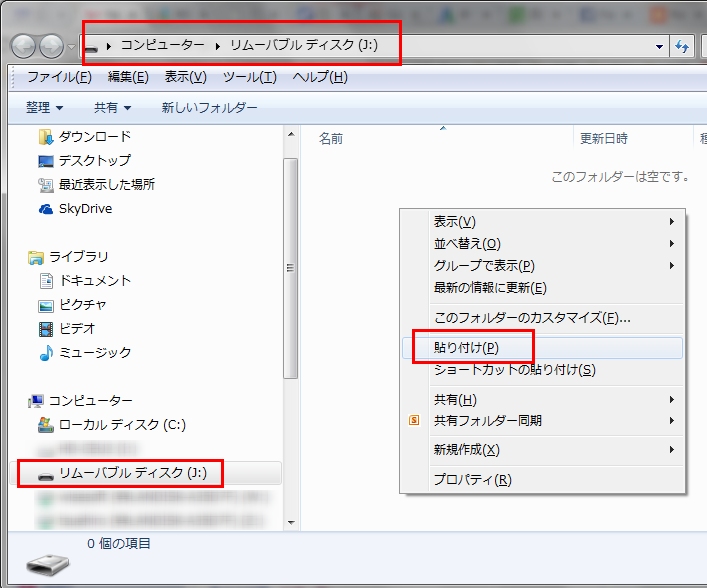Click the Back navigation arrow button
The height and width of the screenshot is (588, 707).
[24, 46]
